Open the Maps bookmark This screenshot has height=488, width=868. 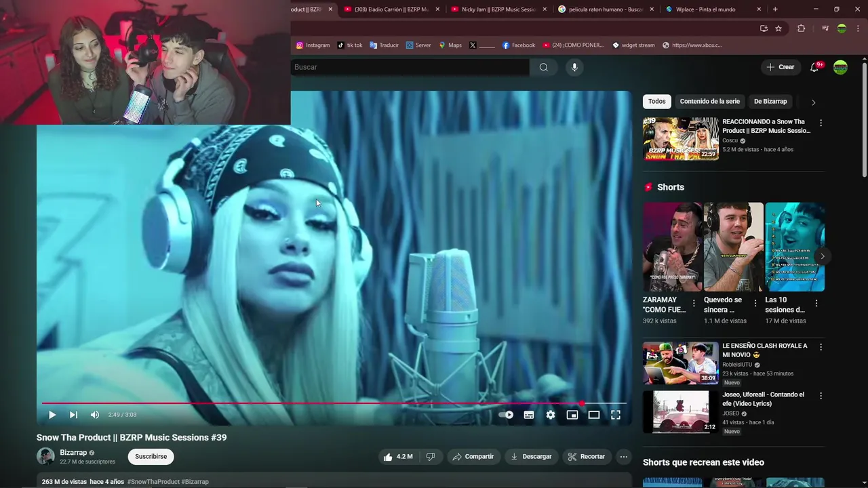pos(450,45)
